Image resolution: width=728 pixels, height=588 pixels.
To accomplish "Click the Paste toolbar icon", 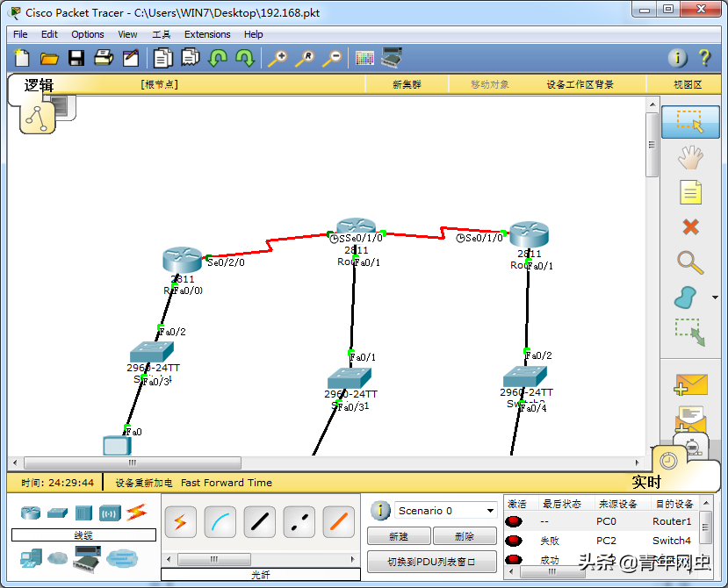I will coord(190,58).
